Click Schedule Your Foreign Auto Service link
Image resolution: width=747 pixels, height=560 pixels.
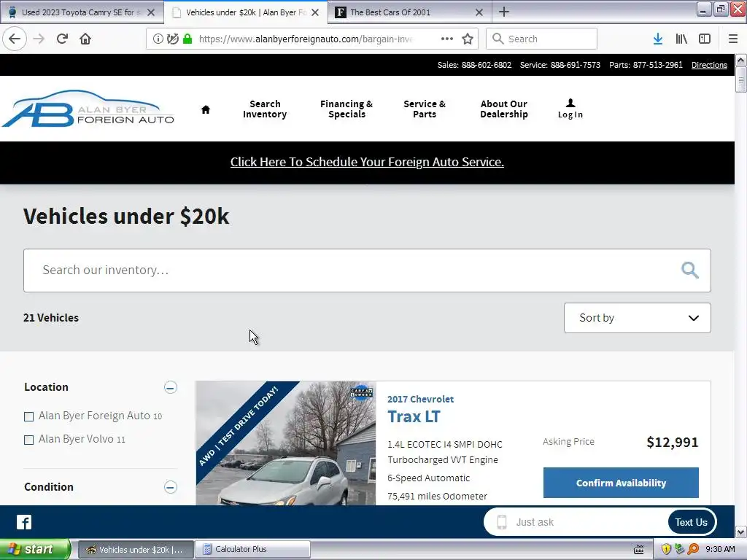click(367, 162)
